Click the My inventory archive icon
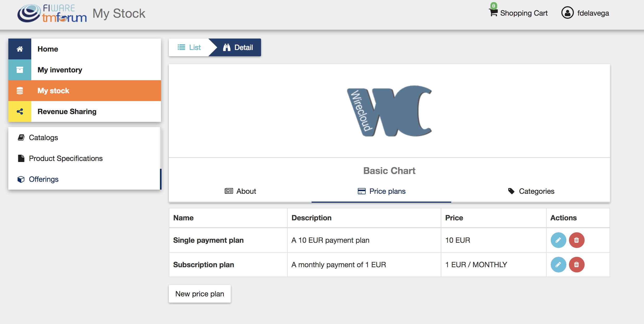The width and height of the screenshot is (644, 324). tap(20, 70)
